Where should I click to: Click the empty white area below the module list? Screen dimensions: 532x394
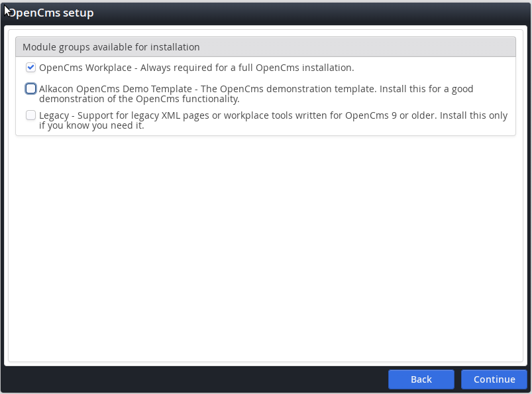(x=265, y=252)
